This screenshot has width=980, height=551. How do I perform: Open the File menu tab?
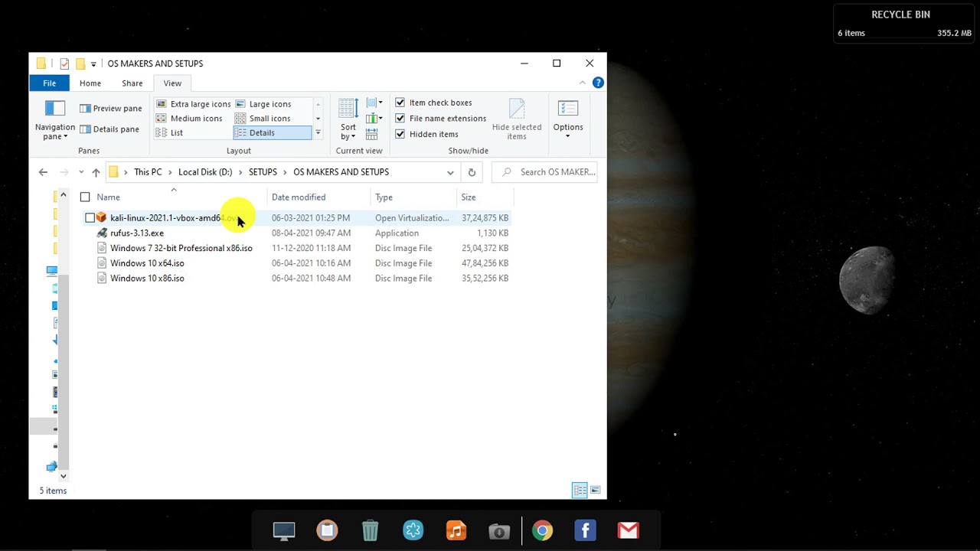49,83
